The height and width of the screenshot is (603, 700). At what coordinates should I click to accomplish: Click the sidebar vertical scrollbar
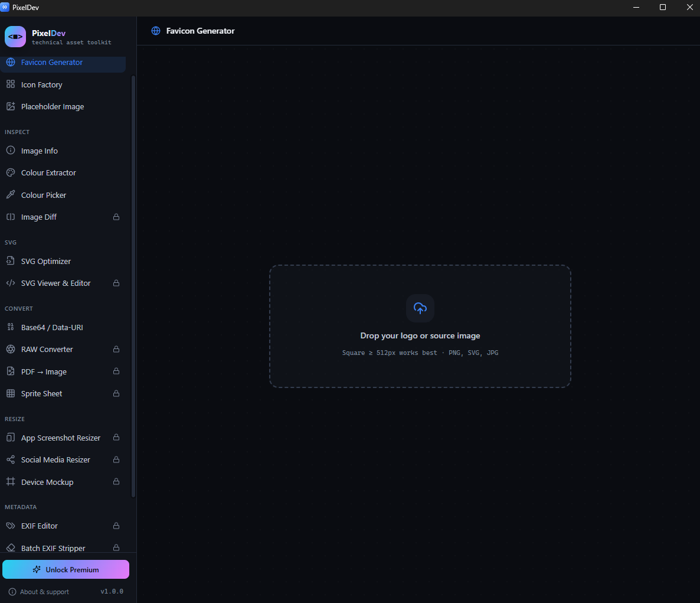coord(133,286)
